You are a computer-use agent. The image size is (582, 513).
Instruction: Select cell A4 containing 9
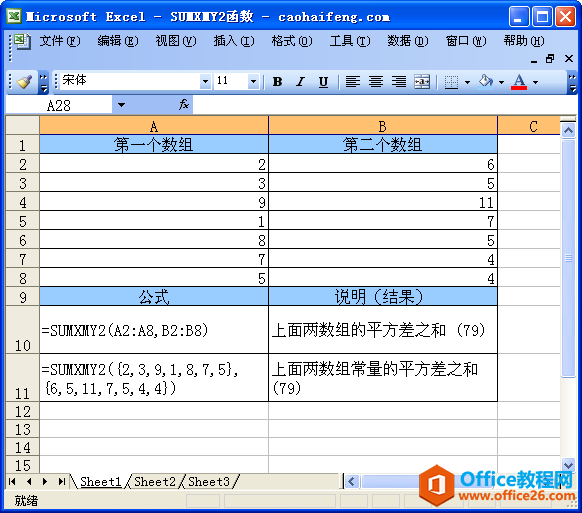click(154, 202)
